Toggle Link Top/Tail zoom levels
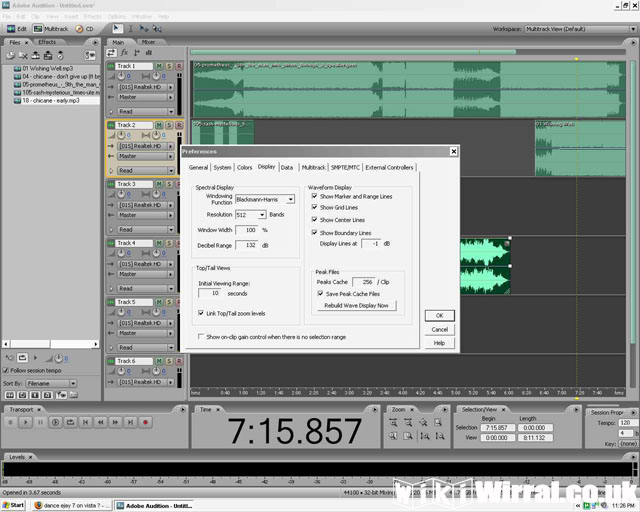The image size is (640, 512). pos(201,313)
